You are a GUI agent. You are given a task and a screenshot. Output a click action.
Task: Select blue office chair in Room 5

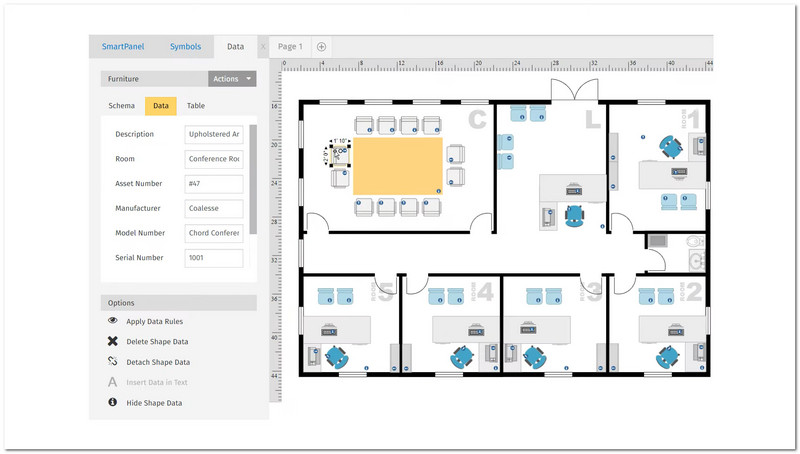pyautogui.click(x=336, y=357)
